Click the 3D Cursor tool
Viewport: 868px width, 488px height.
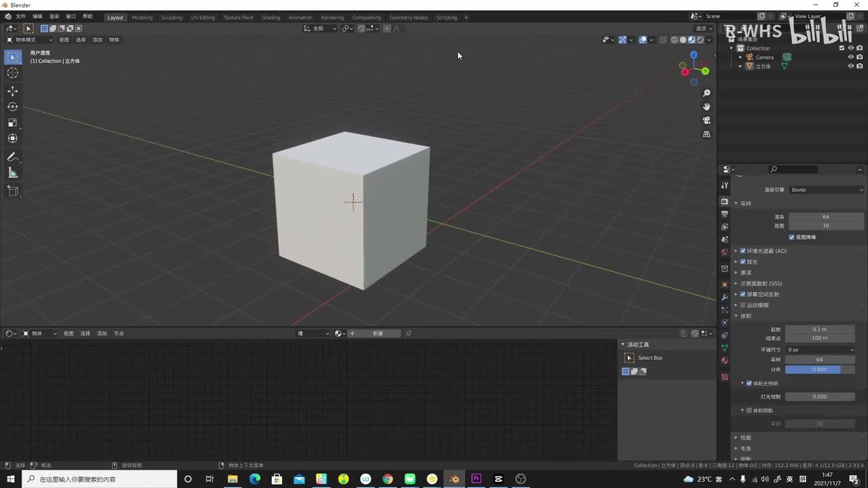(13, 73)
